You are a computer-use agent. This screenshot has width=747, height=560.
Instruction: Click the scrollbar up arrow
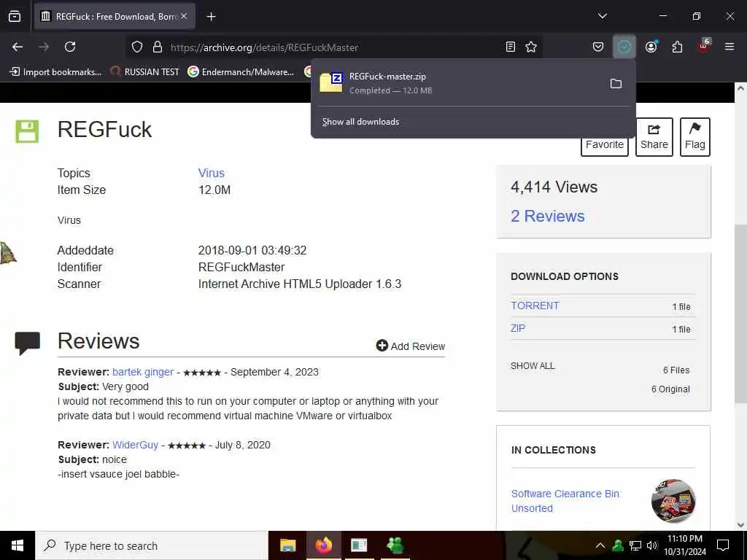tap(741, 88)
